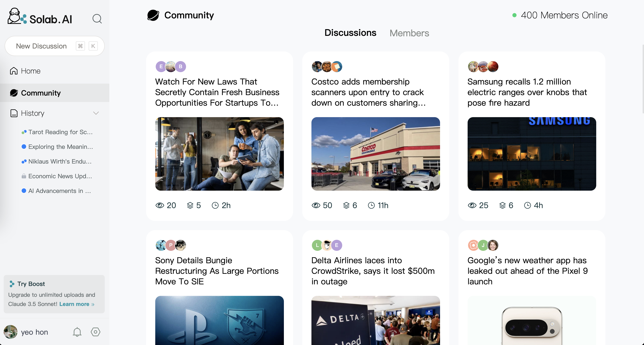Click the Home house icon

pos(14,71)
